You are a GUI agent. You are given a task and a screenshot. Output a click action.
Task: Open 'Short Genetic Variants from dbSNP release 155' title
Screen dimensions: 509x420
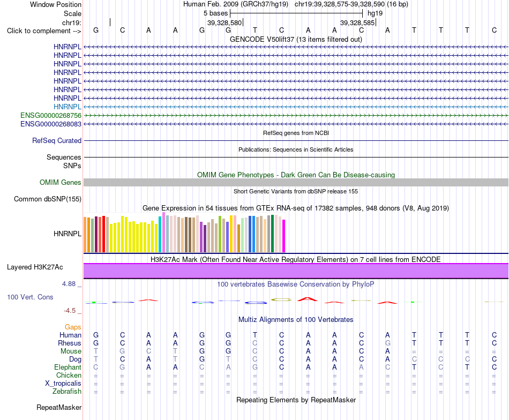(296, 191)
